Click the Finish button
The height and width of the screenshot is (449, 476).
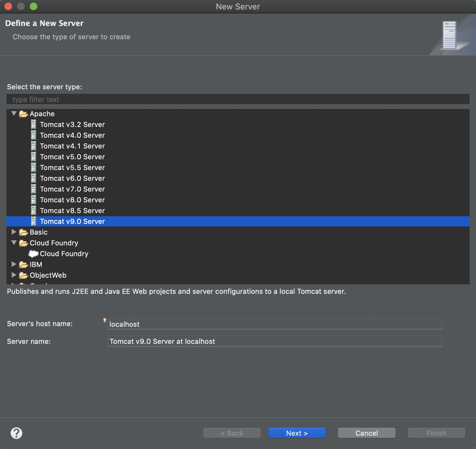coord(436,433)
